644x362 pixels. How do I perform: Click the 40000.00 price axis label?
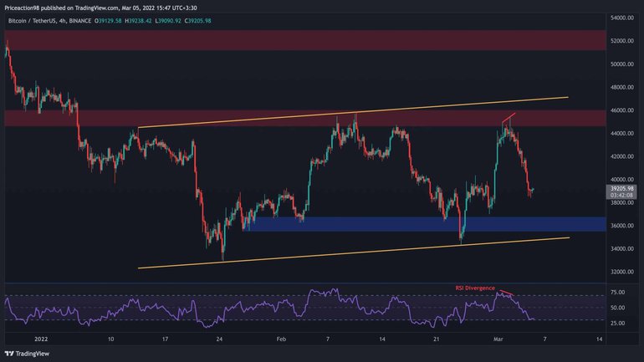(621, 180)
